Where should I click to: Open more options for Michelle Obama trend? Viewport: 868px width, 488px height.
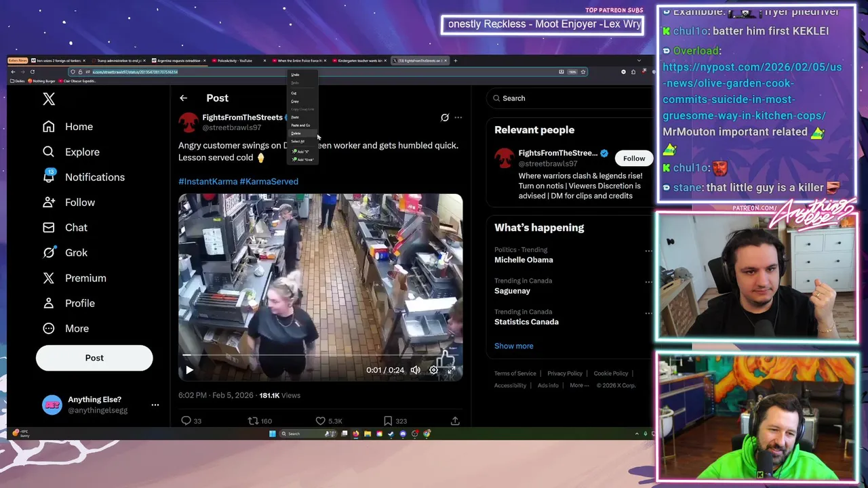point(648,251)
